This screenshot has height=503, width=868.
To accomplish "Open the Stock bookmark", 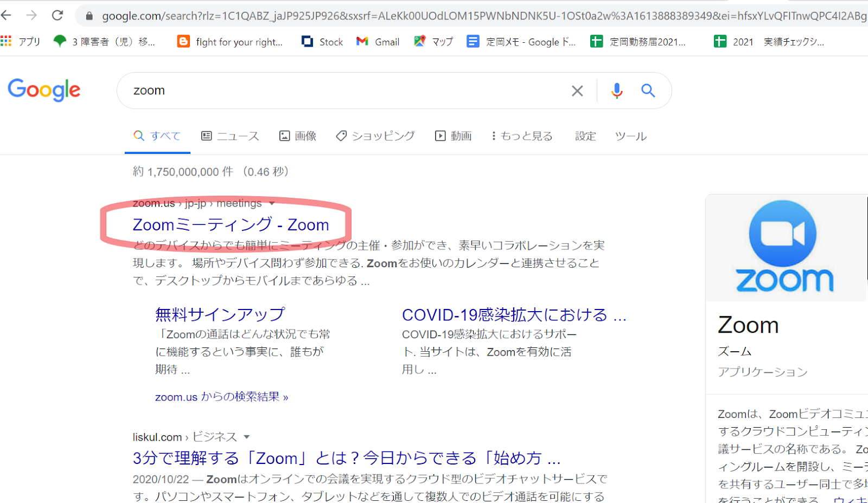I will (x=322, y=42).
